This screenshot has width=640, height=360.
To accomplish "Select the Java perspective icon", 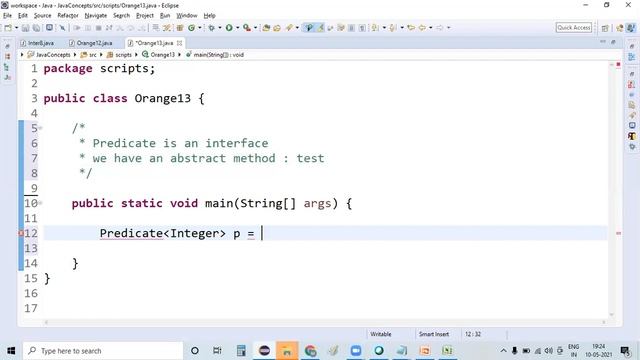I will [x=631, y=28].
